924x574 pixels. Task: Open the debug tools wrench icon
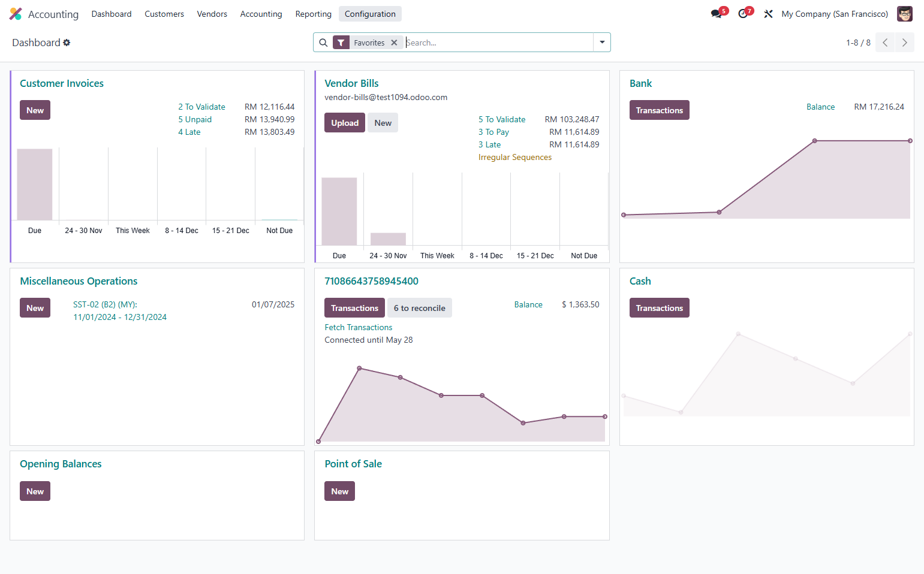tap(768, 14)
